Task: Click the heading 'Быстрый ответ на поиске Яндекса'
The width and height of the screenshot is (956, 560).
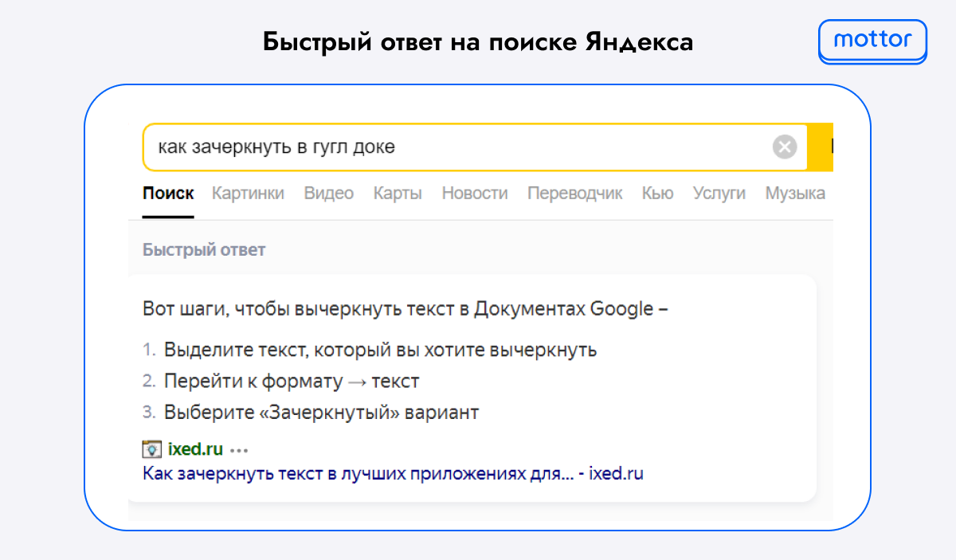Action: click(x=478, y=41)
